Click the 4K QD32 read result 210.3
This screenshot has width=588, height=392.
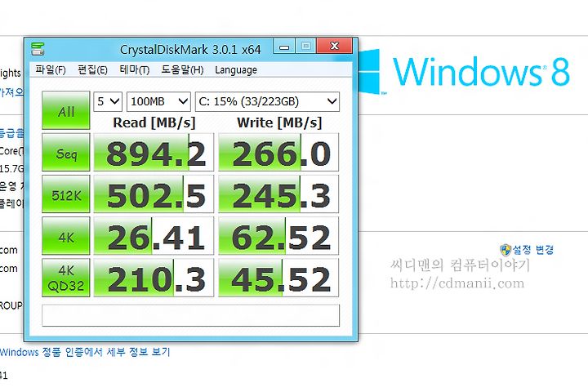point(154,278)
